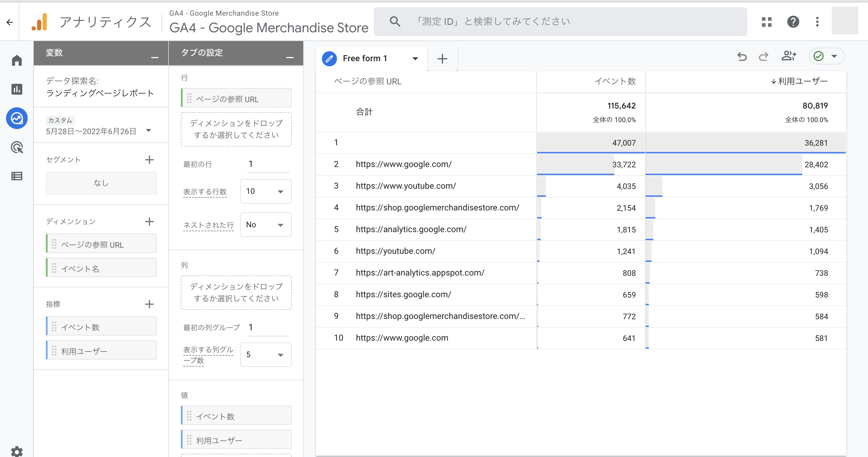Click column dimension drop zone under 列
The height and width of the screenshot is (457, 868).
click(x=236, y=292)
